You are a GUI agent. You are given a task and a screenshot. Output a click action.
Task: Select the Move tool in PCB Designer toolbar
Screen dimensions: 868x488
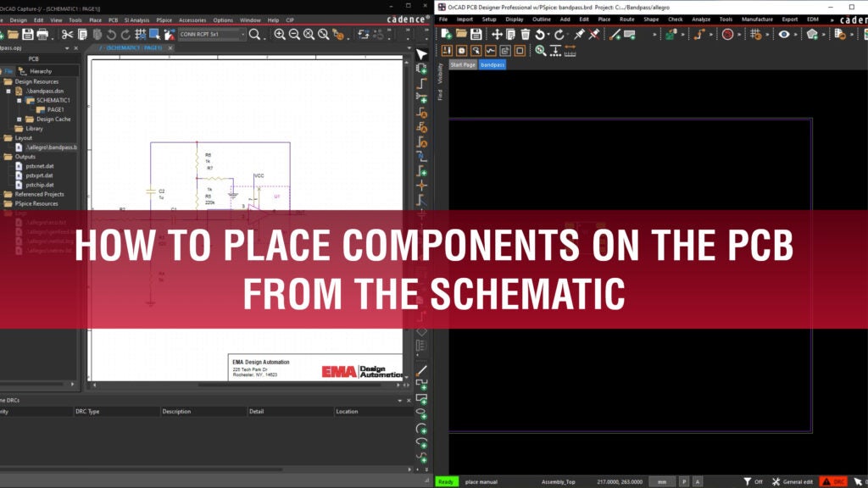point(498,35)
